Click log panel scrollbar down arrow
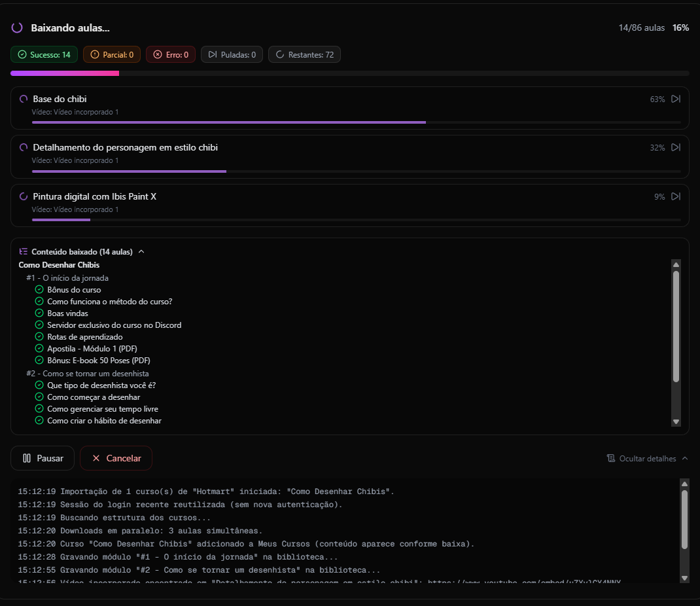The height and width of the screenshot is (606, 700). pyautogui.click(x=684, y=578)
